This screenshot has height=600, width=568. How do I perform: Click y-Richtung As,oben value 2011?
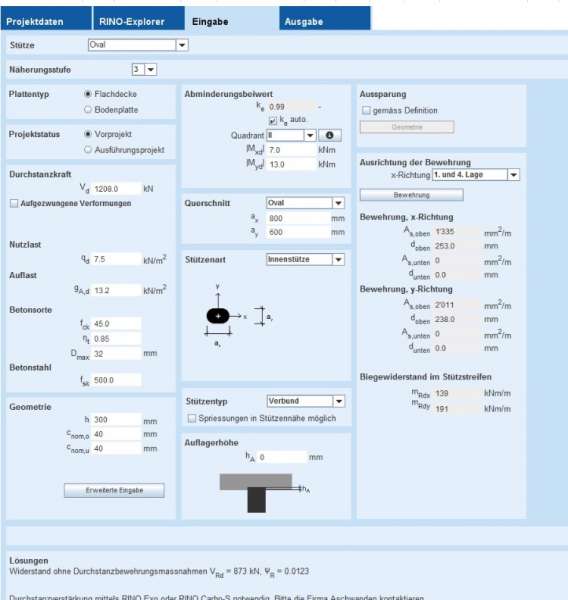(456, 305)
